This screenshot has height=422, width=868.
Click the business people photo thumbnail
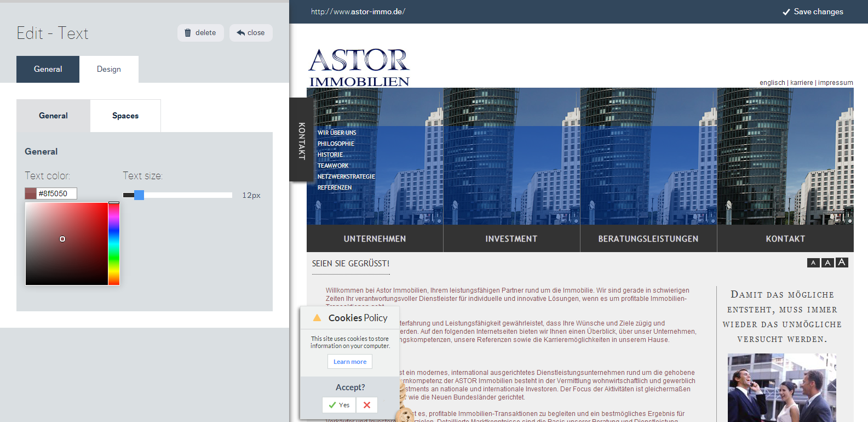point(782,387)
